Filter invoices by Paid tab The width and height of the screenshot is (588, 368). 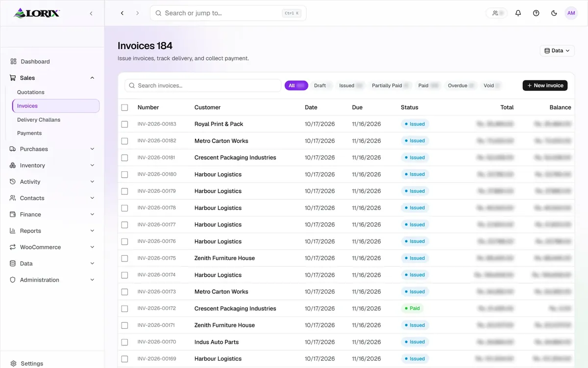coord(429,85)
